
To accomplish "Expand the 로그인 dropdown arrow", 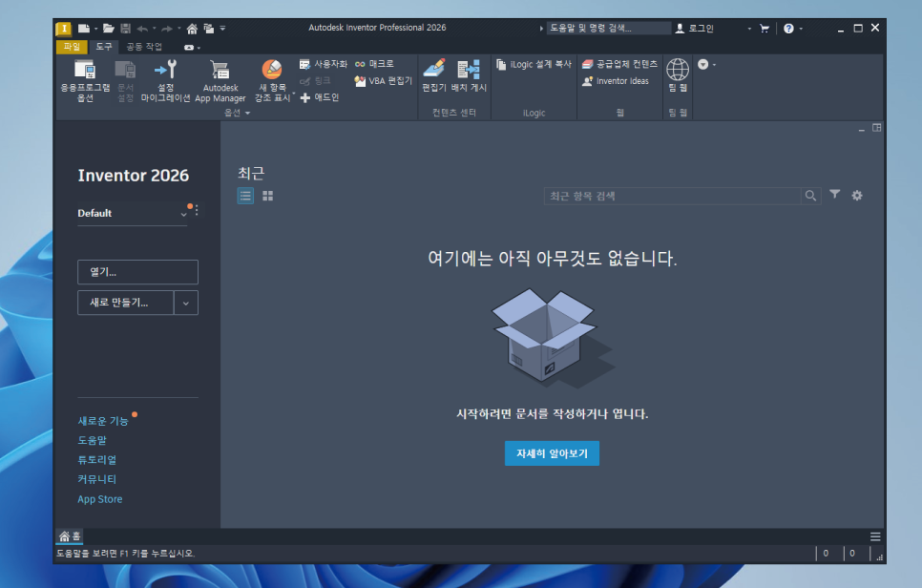I will coord(749,29).
